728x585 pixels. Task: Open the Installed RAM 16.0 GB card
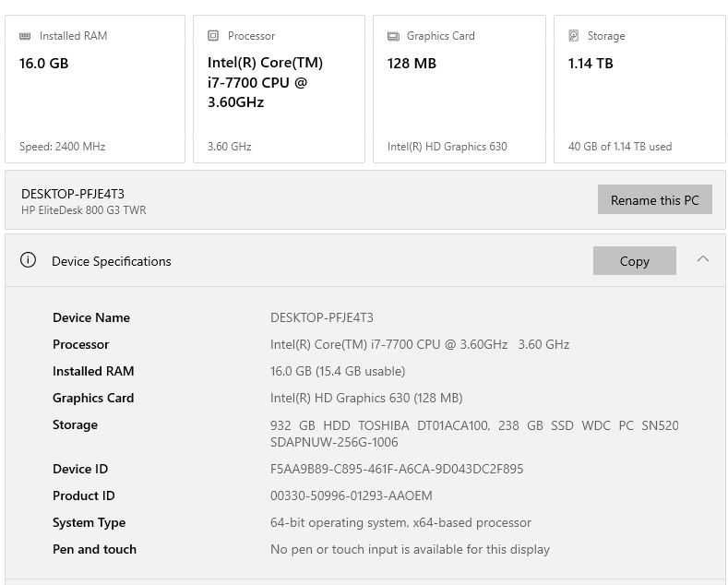coord(95,90)
